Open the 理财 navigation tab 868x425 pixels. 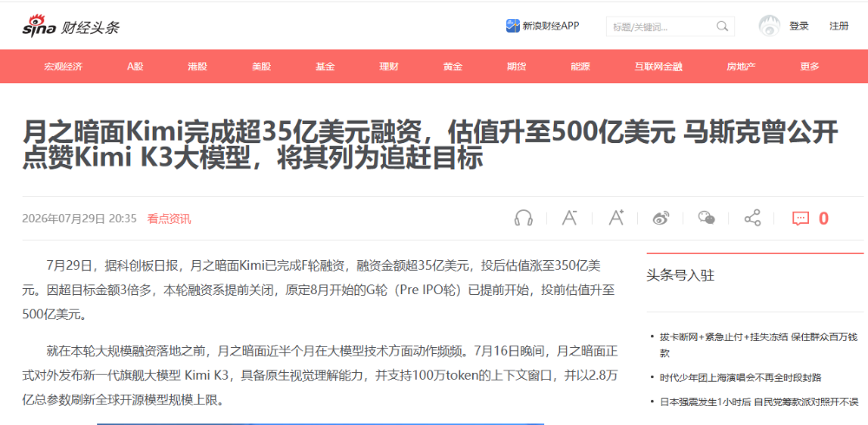(389, 67)
